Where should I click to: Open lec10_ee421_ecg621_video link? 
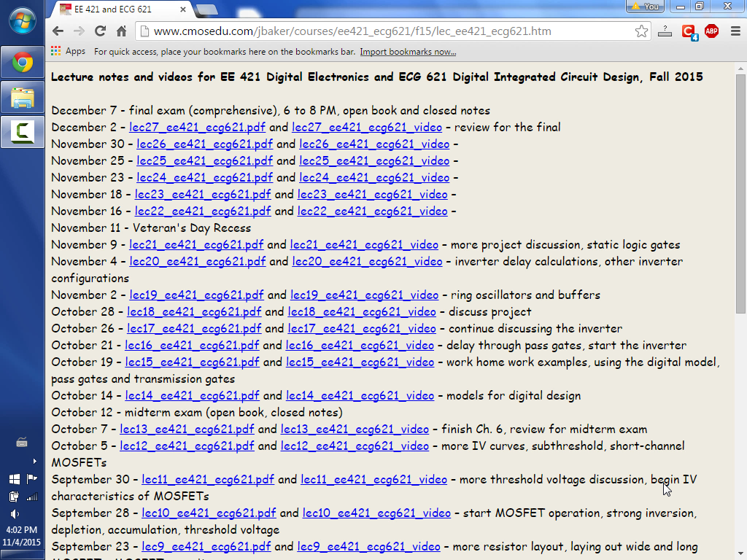pyautogui.click(x=376, y=513)
